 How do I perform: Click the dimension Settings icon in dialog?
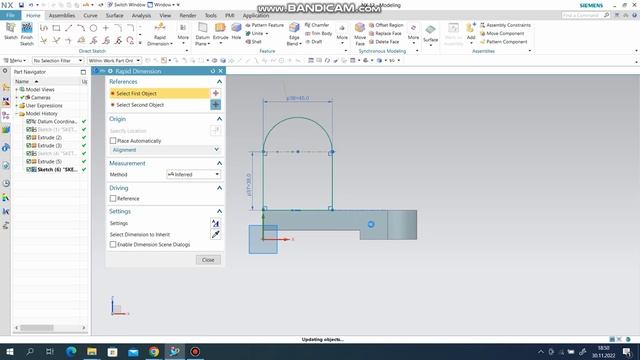pos(216,223)
